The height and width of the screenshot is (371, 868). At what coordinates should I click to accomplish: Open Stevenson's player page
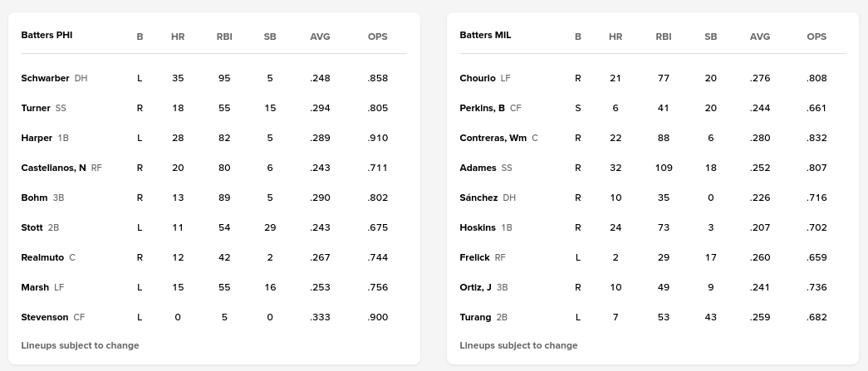click(x=45, y=317)
